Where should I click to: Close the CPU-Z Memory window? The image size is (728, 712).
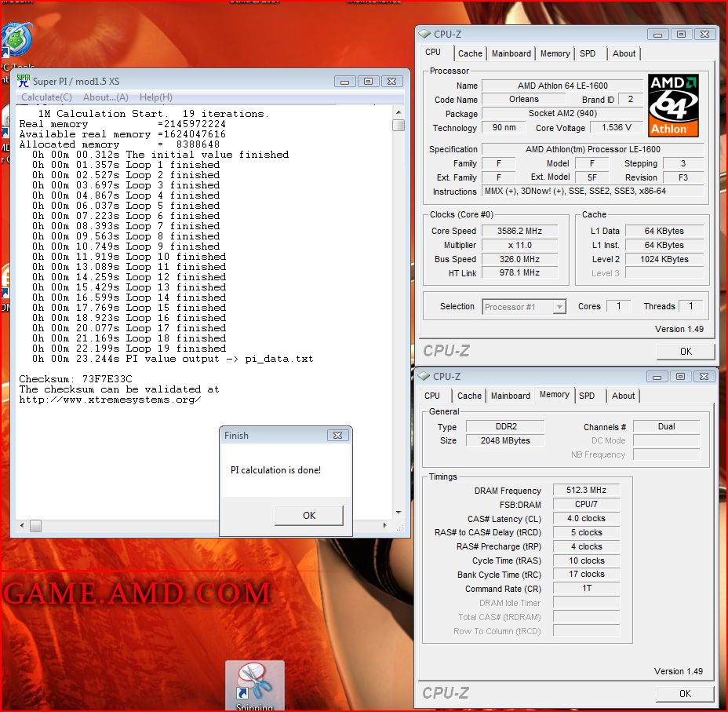click(x=704, y=377)
